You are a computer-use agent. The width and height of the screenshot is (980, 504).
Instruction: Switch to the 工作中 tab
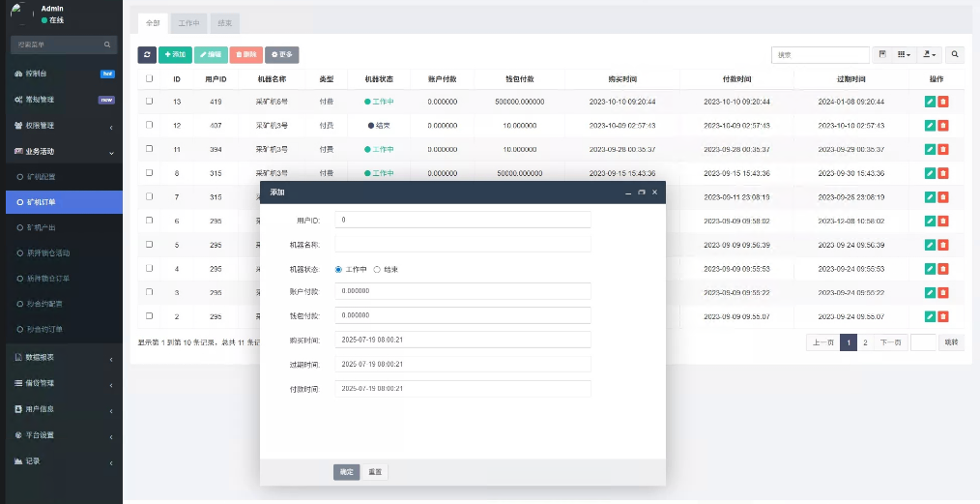point(189,23)
